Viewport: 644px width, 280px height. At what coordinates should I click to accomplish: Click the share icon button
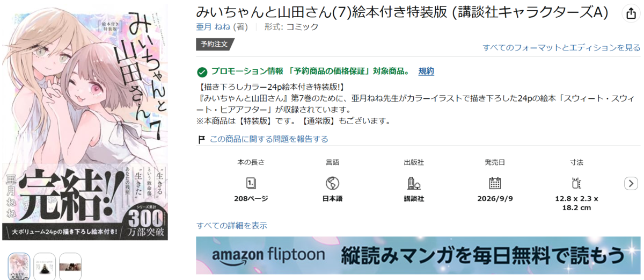[630, 13]
